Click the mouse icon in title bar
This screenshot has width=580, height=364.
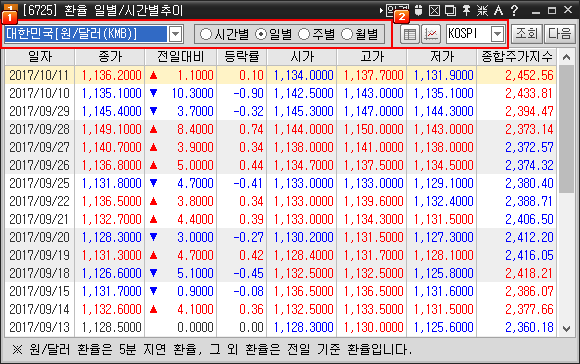(418, 10)
